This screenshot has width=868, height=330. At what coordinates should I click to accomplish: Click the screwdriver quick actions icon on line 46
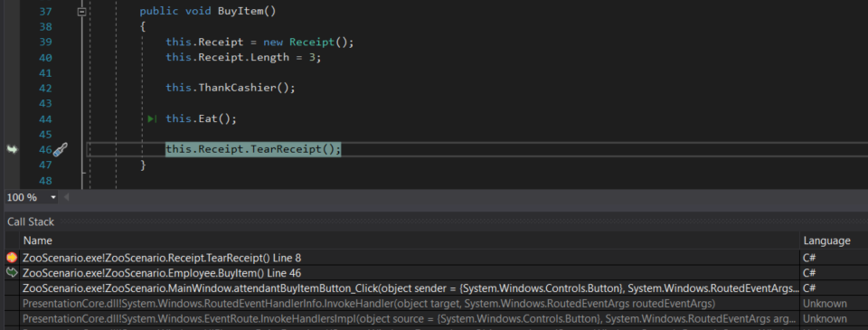[x=61, y=149]
